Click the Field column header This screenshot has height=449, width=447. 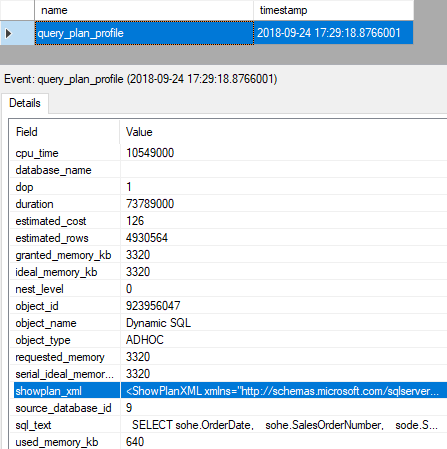coord(64,132)
